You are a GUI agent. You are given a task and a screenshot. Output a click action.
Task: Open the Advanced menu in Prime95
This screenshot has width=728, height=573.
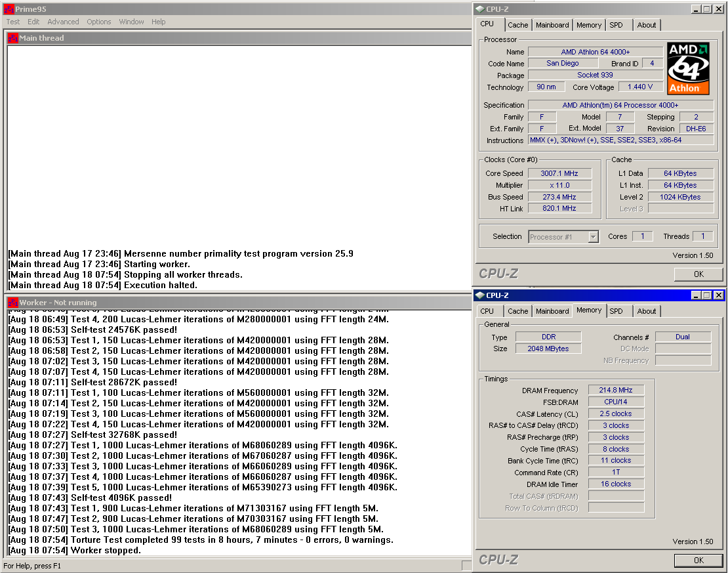click(x=63, y=22)
